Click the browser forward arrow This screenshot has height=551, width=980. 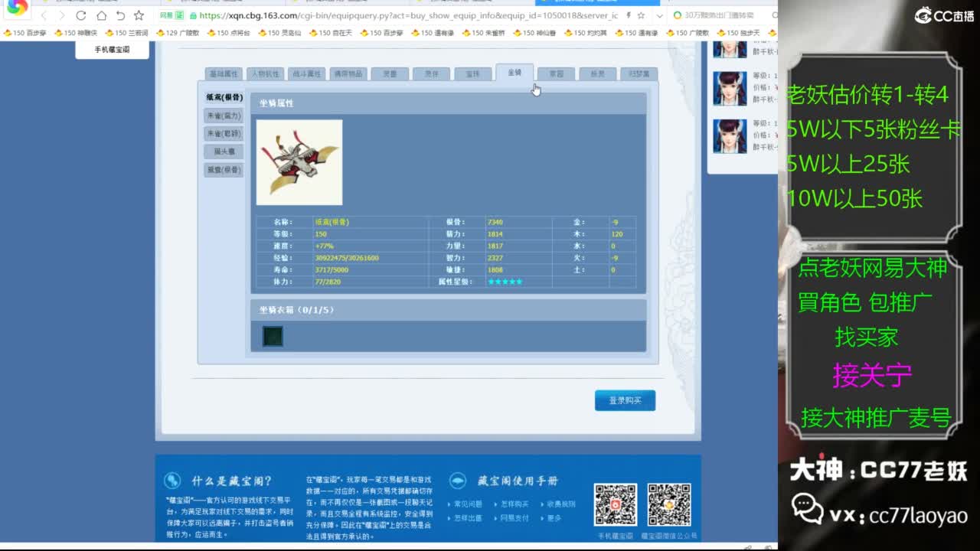(x=62, y=15)
